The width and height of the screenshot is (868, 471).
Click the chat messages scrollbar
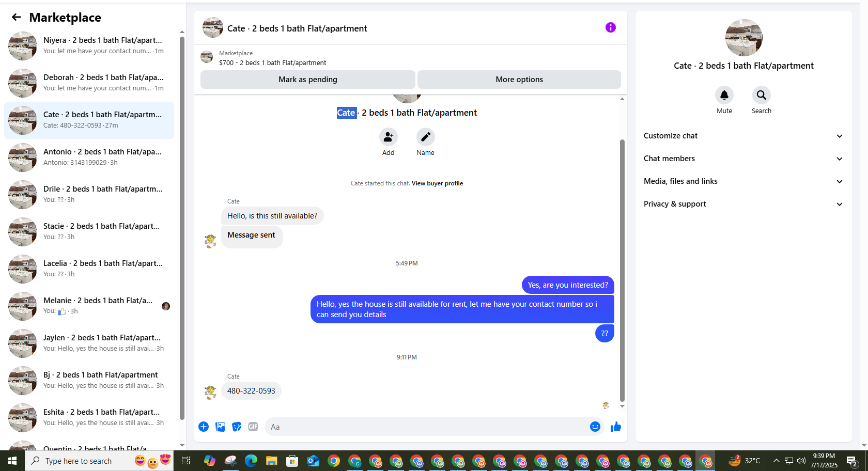click(x=622, y=270)
